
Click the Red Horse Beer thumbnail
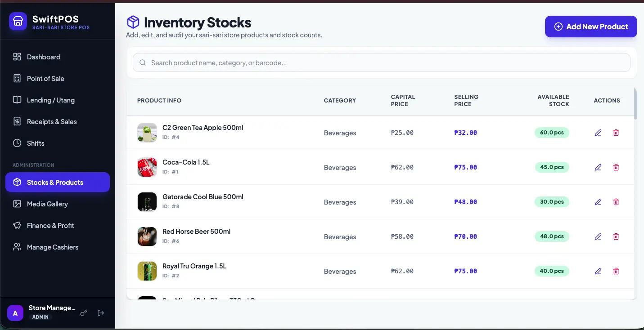click(x=147, y=236)
